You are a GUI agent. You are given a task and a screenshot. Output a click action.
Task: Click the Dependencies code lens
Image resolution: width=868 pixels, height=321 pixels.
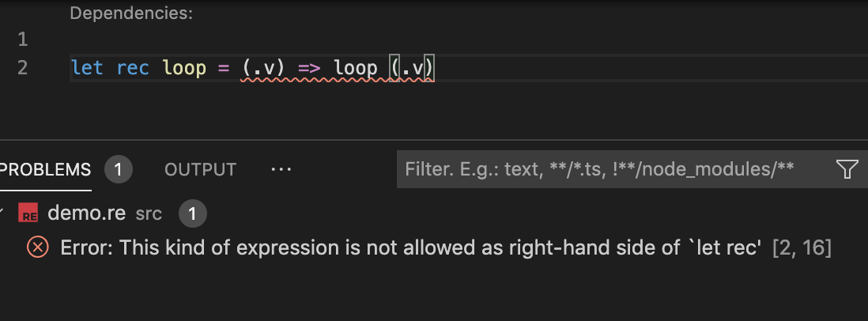[131, 13]
